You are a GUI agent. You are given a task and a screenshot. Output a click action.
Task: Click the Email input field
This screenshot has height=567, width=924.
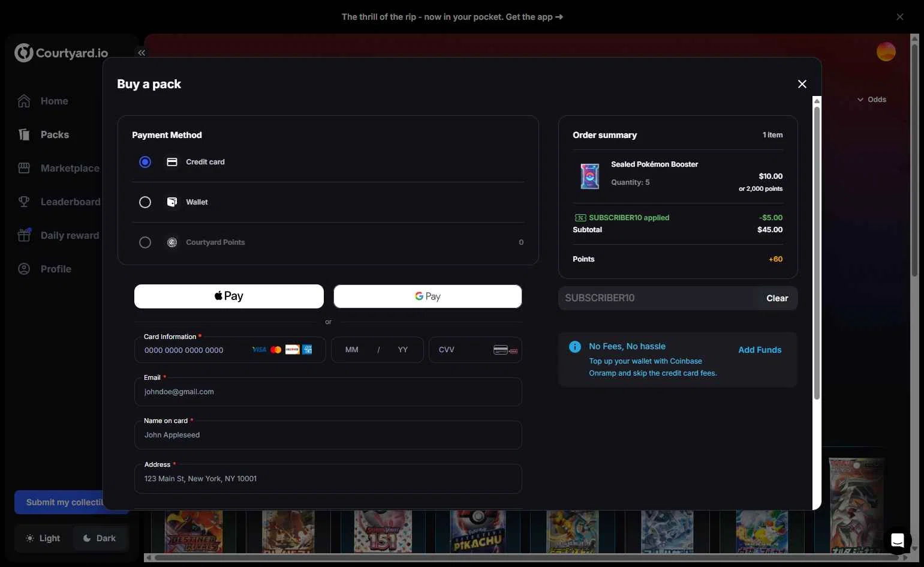point(328,392)
